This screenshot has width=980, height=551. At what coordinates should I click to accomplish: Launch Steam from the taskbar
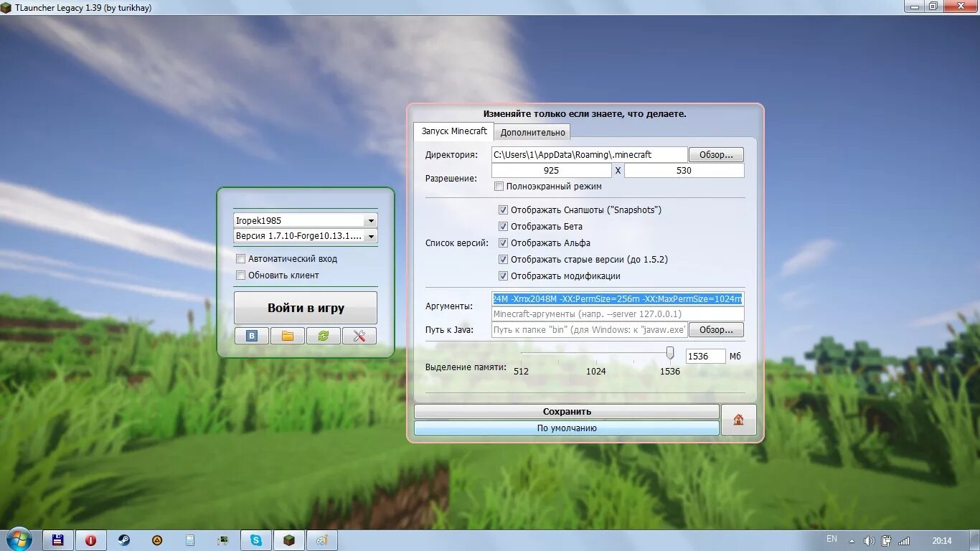pyautogui.click(x=124, y=540)
